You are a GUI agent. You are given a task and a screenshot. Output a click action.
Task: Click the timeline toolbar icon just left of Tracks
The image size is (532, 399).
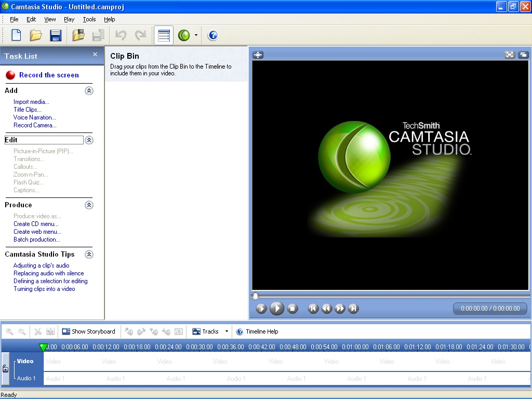(179, 331)
